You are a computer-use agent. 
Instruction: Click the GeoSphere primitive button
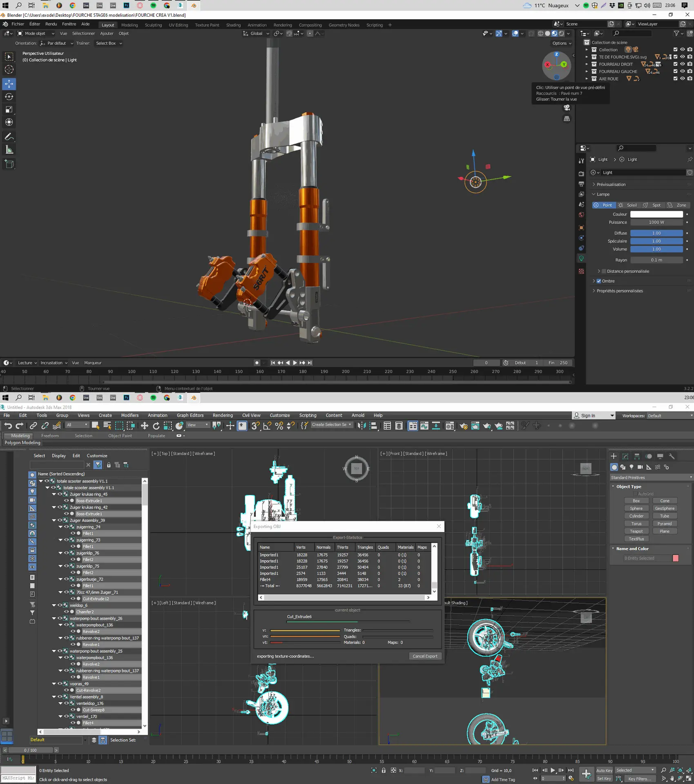point(665,508)
